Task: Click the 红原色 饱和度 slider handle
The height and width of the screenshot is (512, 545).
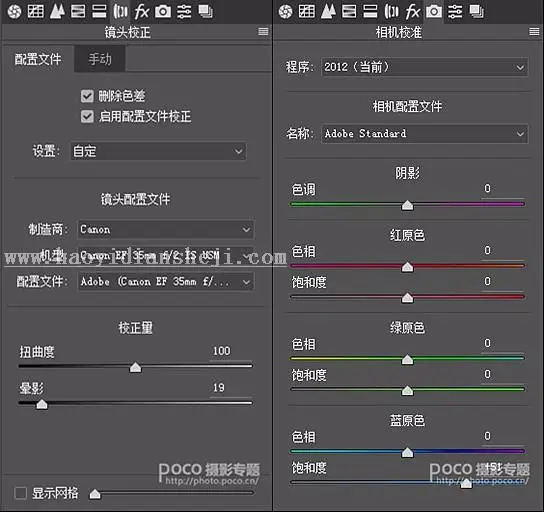Action: [407, 298]
